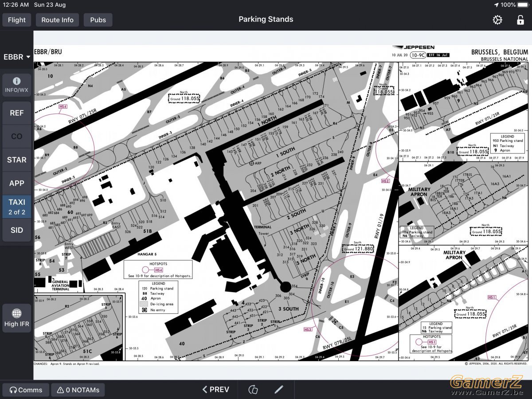Image resolution: width=532 pixels, height=399 pixels.
Task: Tap the HANGAR 5 label
Action: click(147, 254)
